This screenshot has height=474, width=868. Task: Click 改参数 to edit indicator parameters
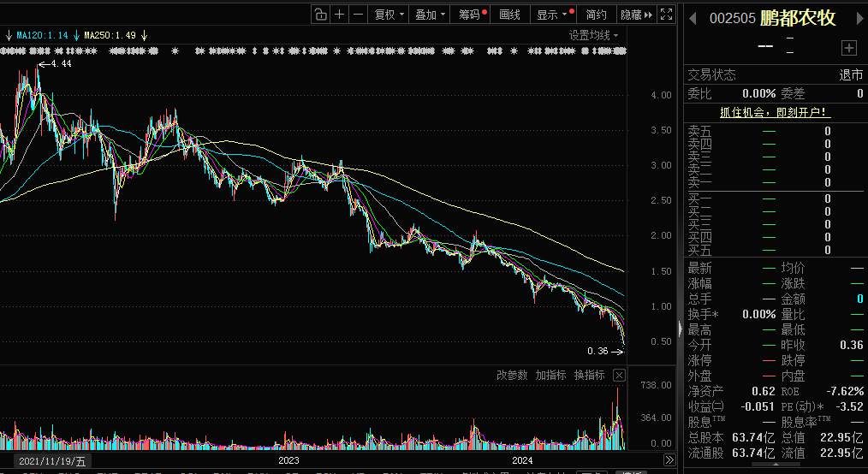pos(512,376)
